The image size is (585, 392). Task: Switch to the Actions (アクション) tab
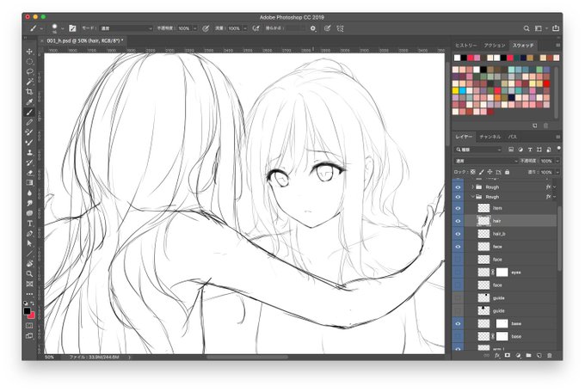[495, 45]
